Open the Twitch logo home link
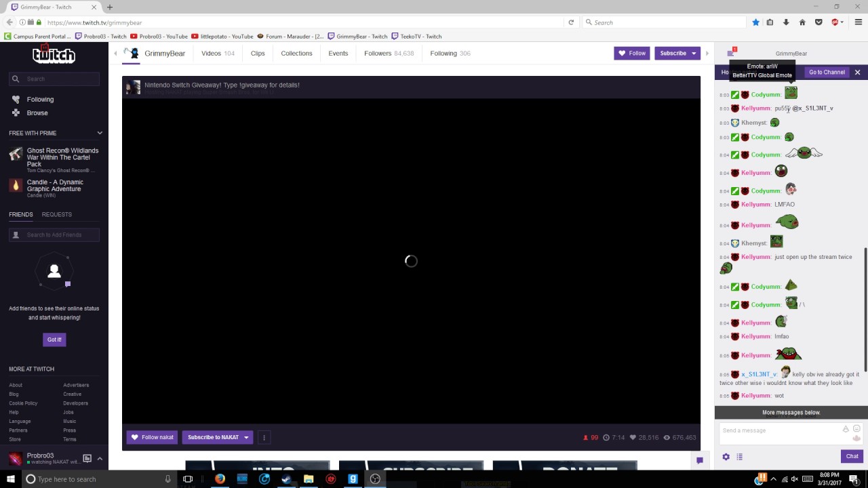 54,54
